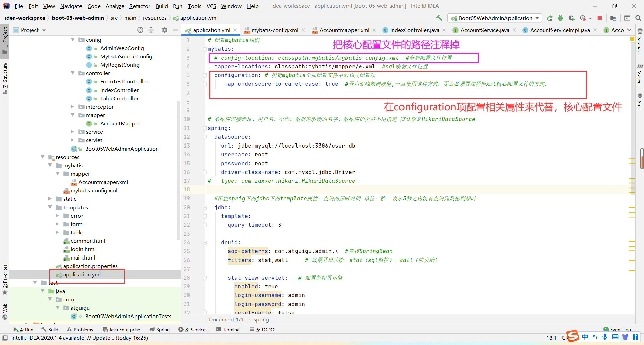Collapse all in the Project panel toolbar
Screen dimensions: 644x345
coord(151,30)
